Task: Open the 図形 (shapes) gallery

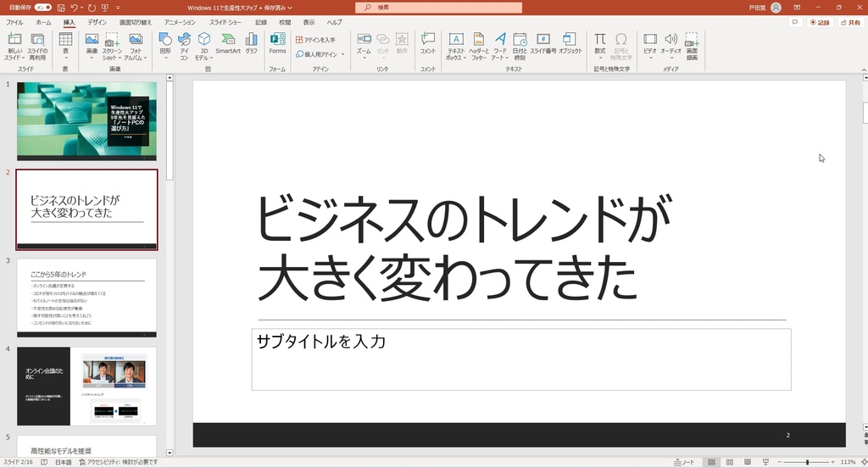Action: (165, 46)
